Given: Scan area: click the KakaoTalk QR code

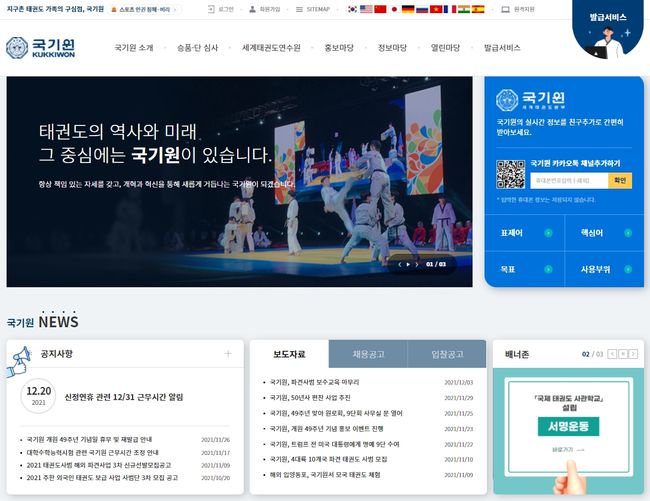Looking at the screenshot, I should coord(510,174).
